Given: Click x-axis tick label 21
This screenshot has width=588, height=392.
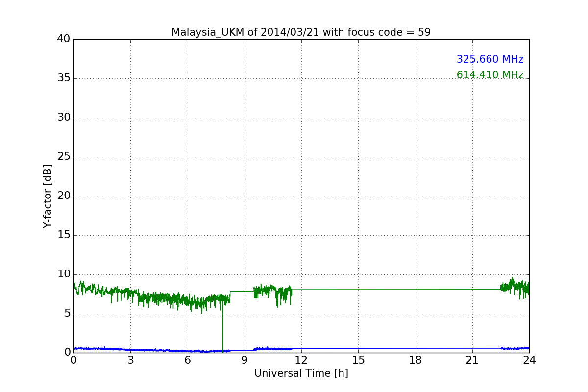Looking at the screenshot, I should (472, 360).
